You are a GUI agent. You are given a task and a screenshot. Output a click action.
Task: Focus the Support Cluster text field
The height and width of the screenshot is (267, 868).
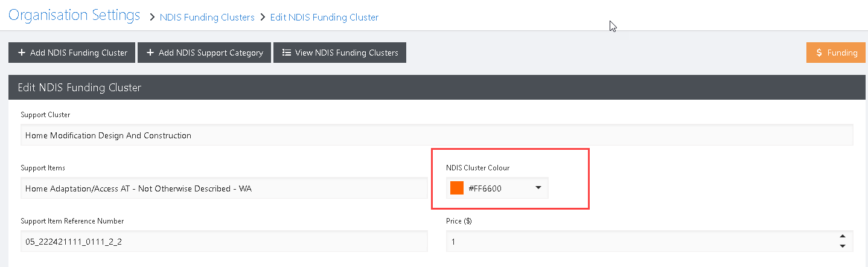(x=437, y=135)
